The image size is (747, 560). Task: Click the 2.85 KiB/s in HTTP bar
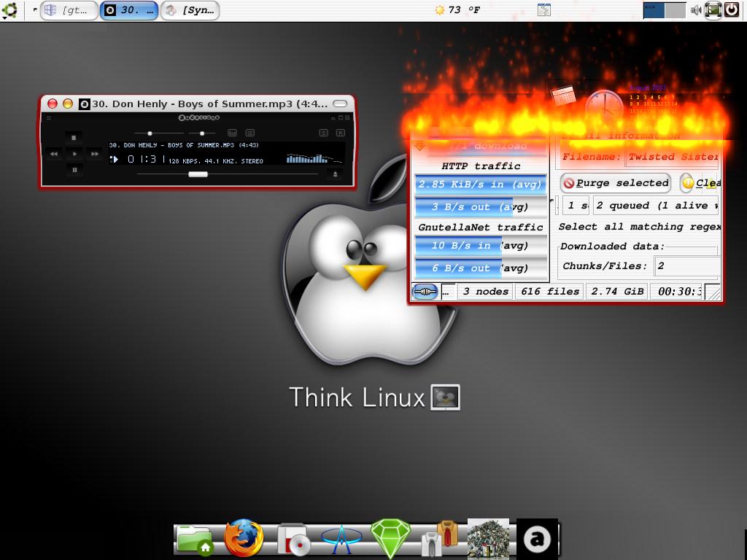(480, 184)
